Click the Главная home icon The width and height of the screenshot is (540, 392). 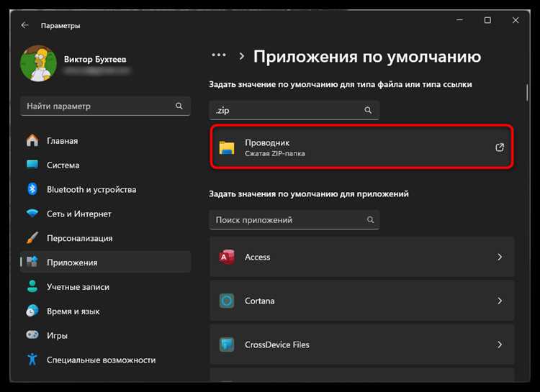pyautogui.click(x=32, y=140)
